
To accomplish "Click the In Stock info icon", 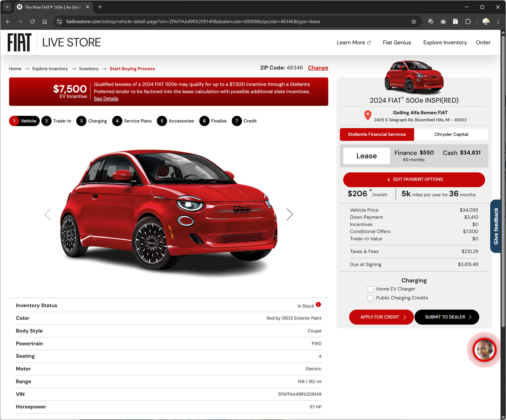I will click(318, 305).
